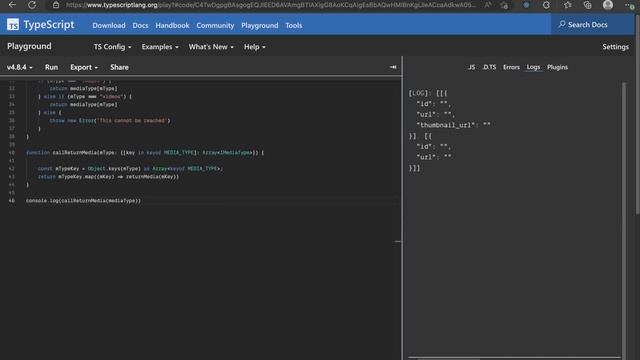Click the browser refresh-style extension icon
The image size is (640, 360).
[546, 5]
